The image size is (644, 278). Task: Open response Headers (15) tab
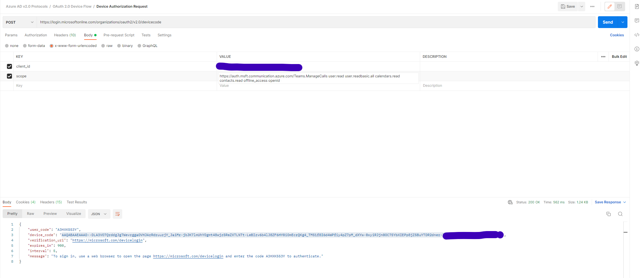51,202
